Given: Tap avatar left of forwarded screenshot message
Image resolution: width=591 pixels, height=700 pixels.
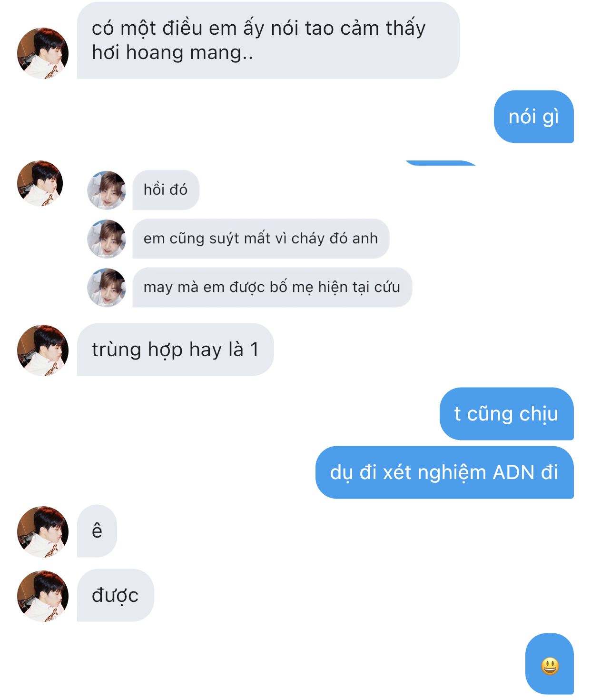Looking at the screenshot, I should point(40,184).
